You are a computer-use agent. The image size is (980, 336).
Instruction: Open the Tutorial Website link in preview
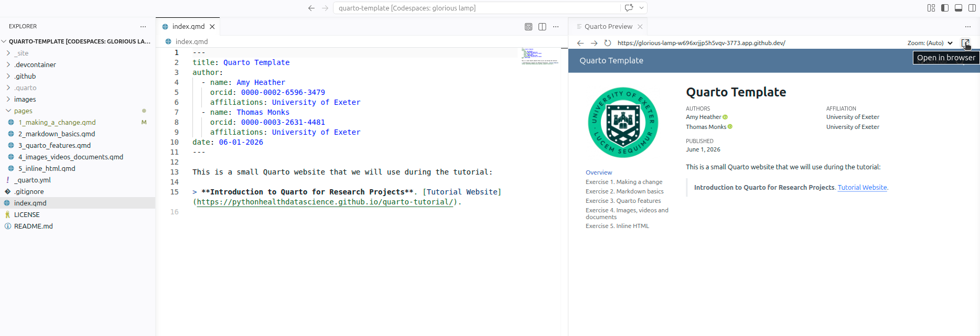(x=862, y=187)
